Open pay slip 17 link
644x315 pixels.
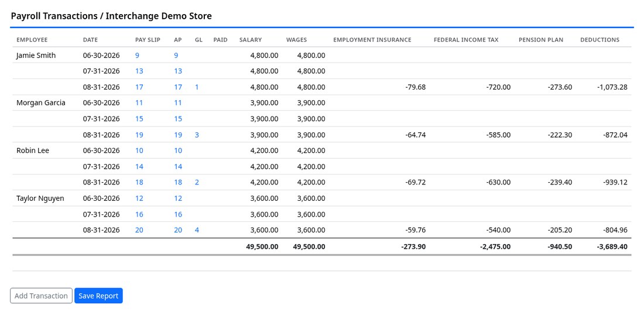point(139,87)
